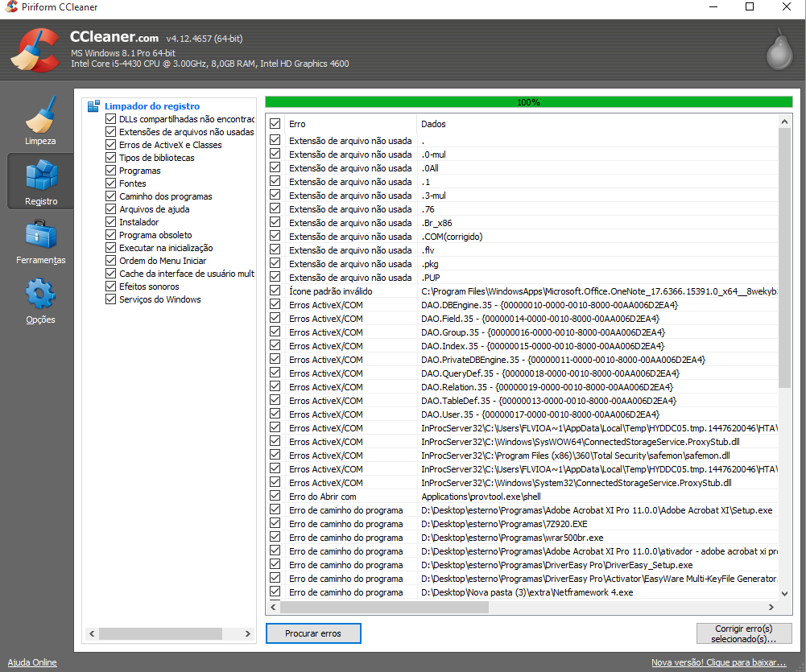
Task: Uncheck the .0-mul extension entry
Action: (x=275, y=154)
